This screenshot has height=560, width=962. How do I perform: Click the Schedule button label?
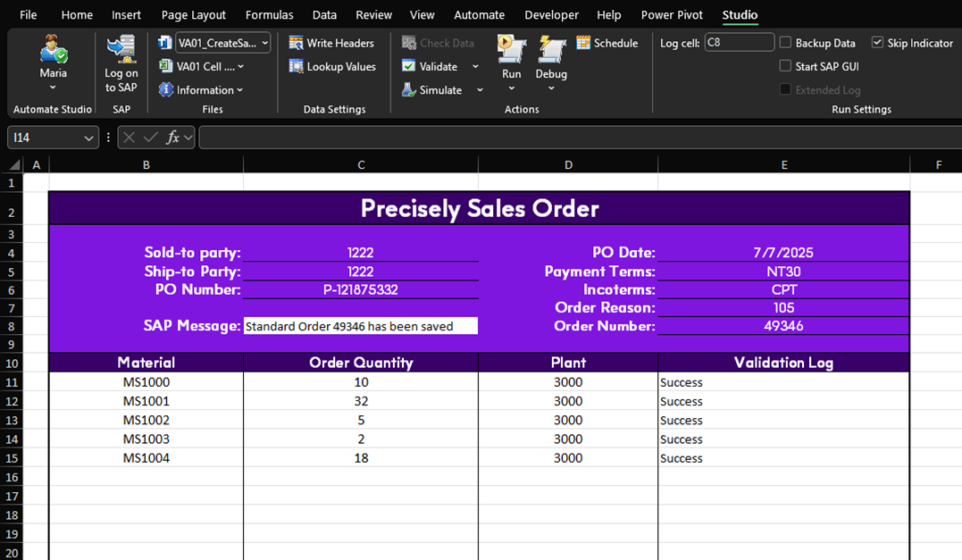click(616, 43)
